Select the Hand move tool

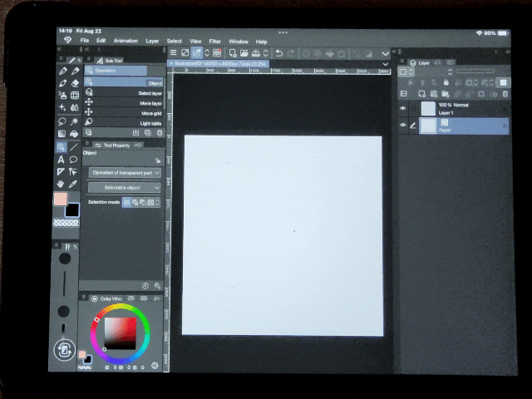pos(62,183)
